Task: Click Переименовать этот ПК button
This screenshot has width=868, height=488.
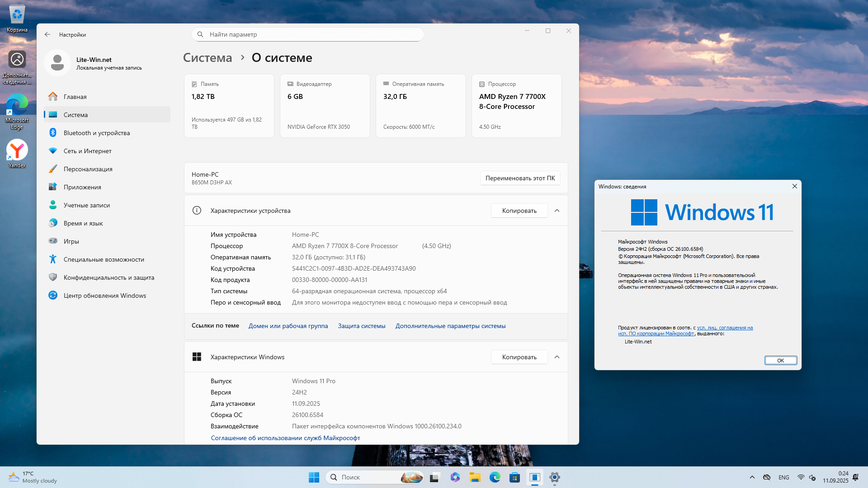Action: tap(520, 178)
